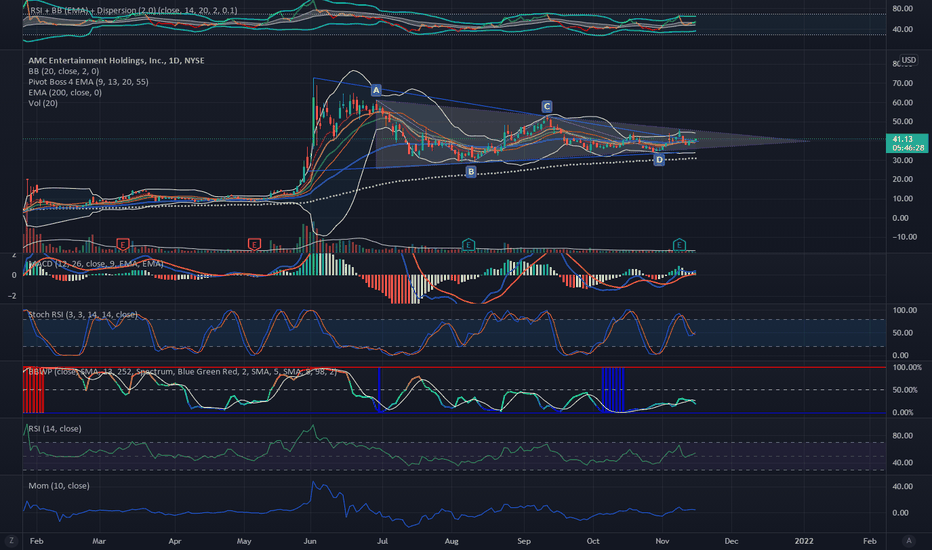Select the Vol (20) indicator legend

[x=43, y=103]
